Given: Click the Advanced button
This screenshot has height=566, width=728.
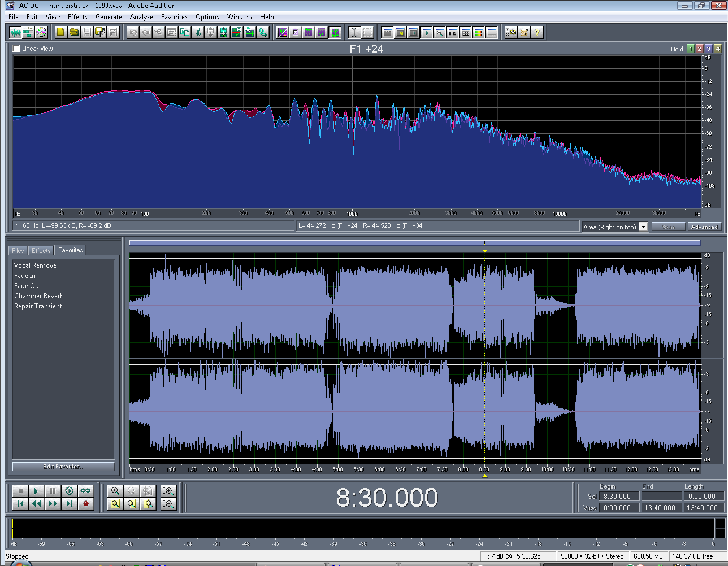Looking at the screenshot, I should [x=704, y=227].
